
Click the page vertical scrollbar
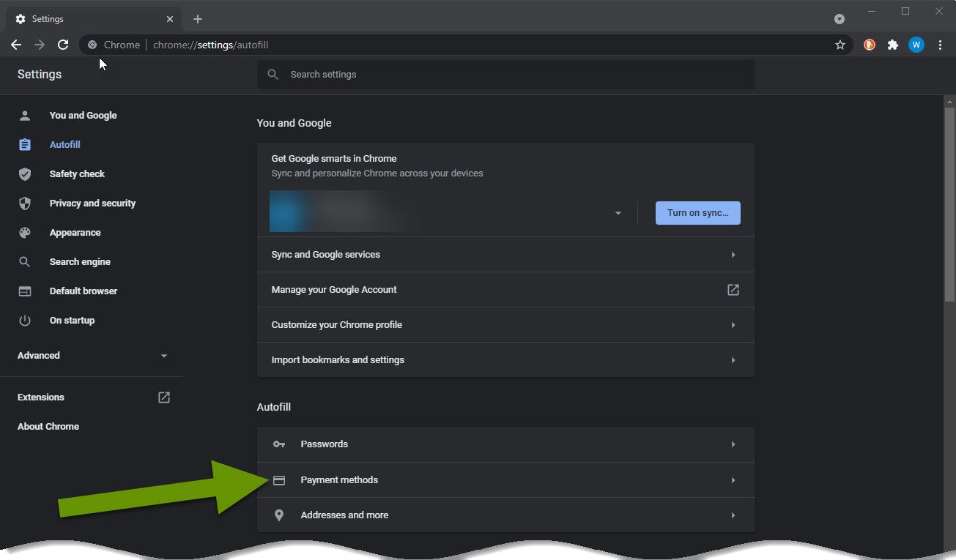tap(949, 204)
